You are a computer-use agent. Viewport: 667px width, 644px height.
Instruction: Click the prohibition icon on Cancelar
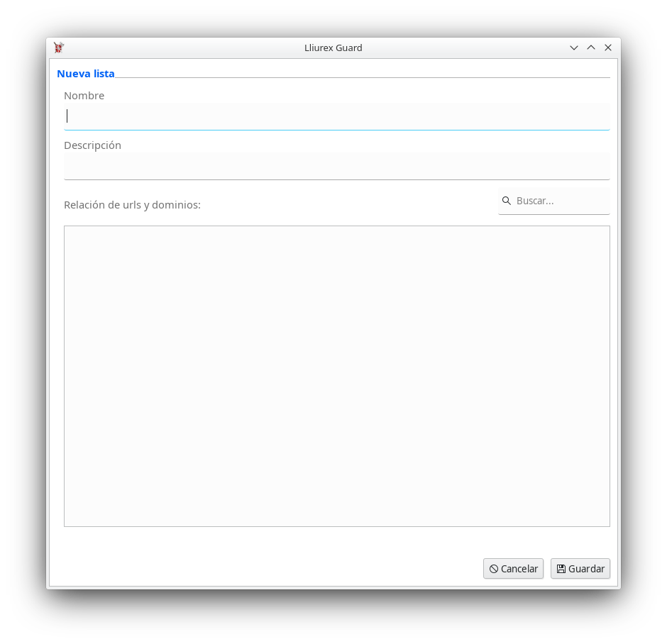493,569
